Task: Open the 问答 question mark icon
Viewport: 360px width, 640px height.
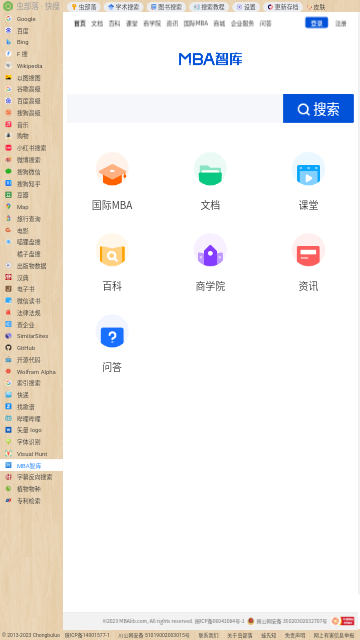Action: click(112, 331)
